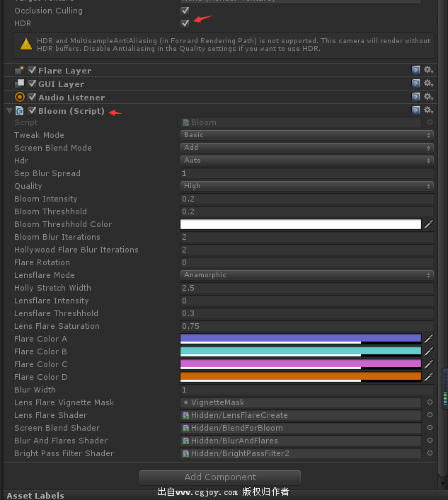
Task: Select the Hidden/BrightPassFilter2 shader field
Action: point(301,453)
